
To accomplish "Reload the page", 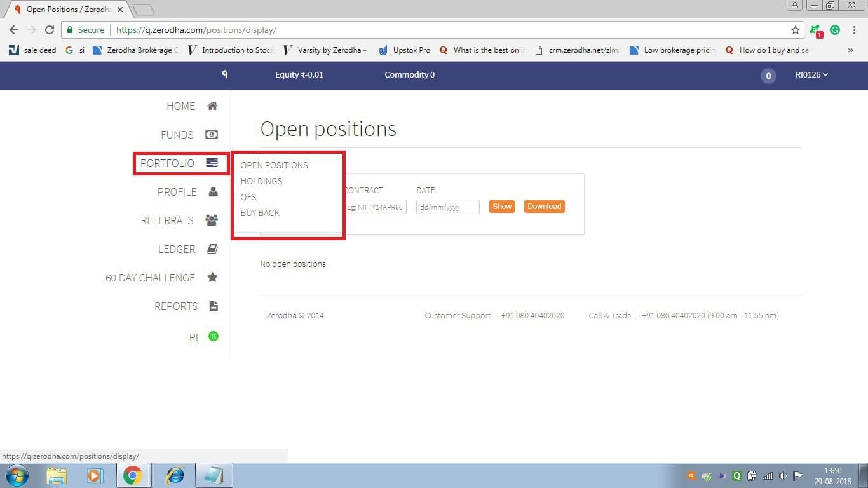I will 50,30.
